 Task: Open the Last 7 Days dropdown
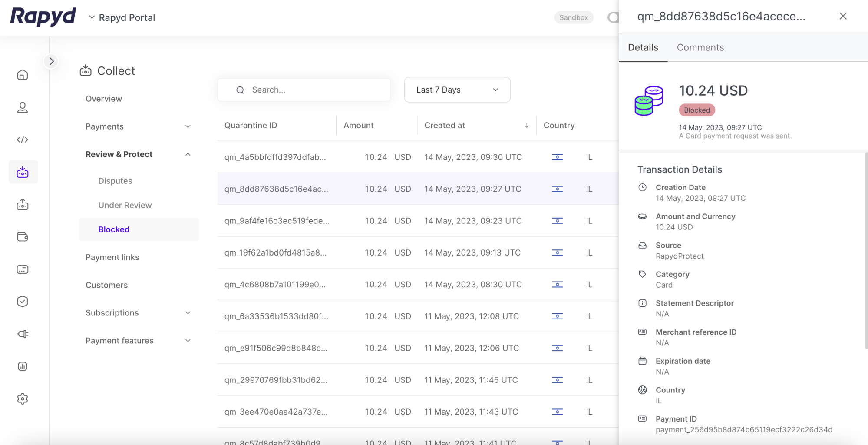click(x=457, y=90)
